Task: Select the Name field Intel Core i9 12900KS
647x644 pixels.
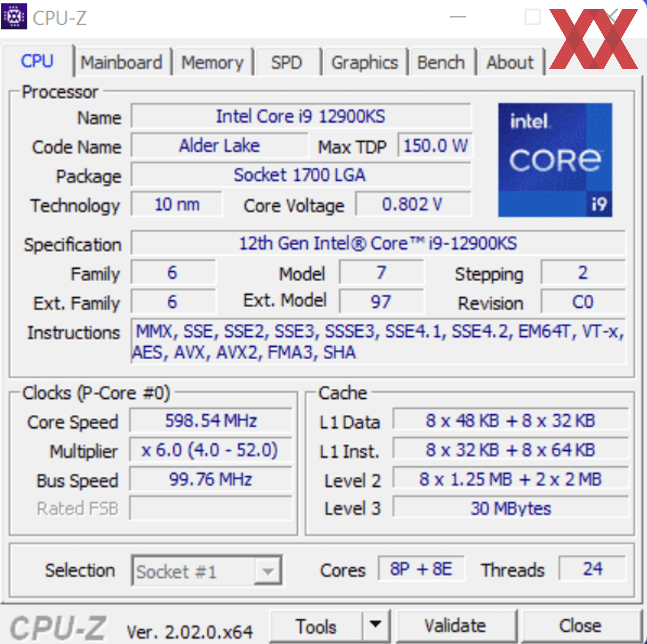Action: 301,116
